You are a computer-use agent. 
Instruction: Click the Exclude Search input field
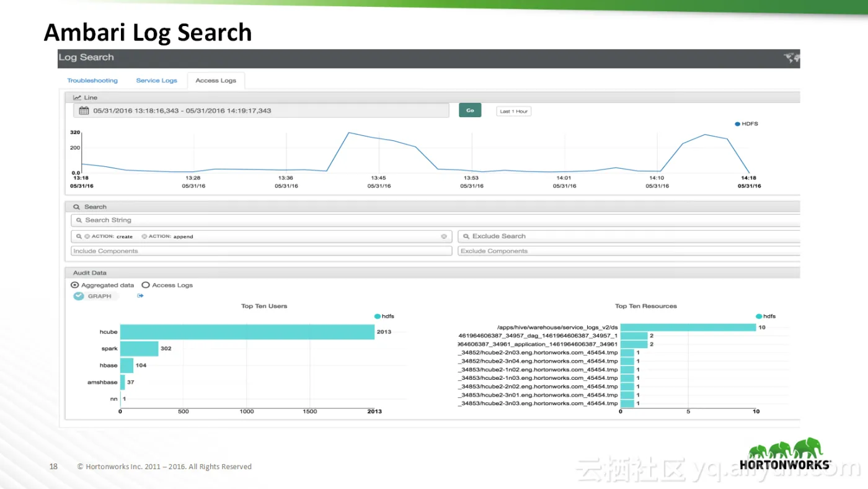tap(629, 236)
